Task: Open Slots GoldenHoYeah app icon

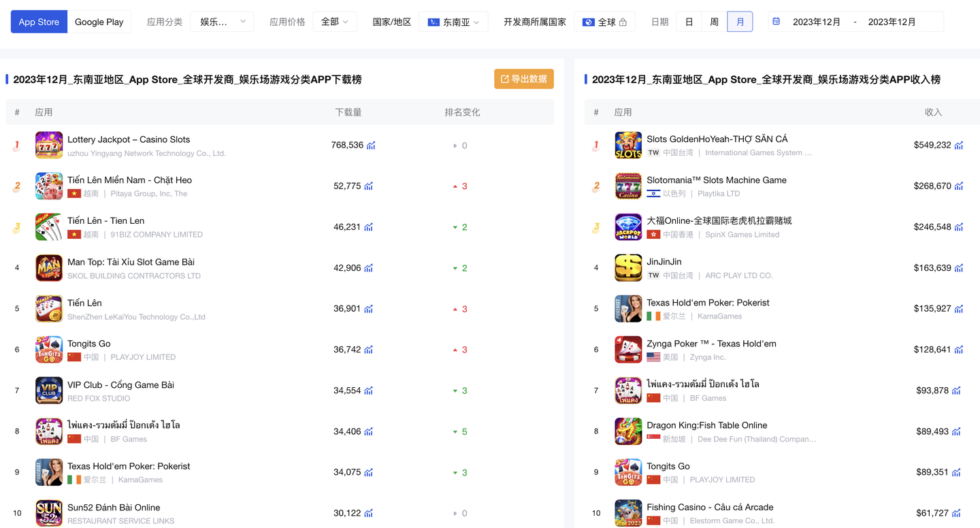Action: [x=628, y=146]
